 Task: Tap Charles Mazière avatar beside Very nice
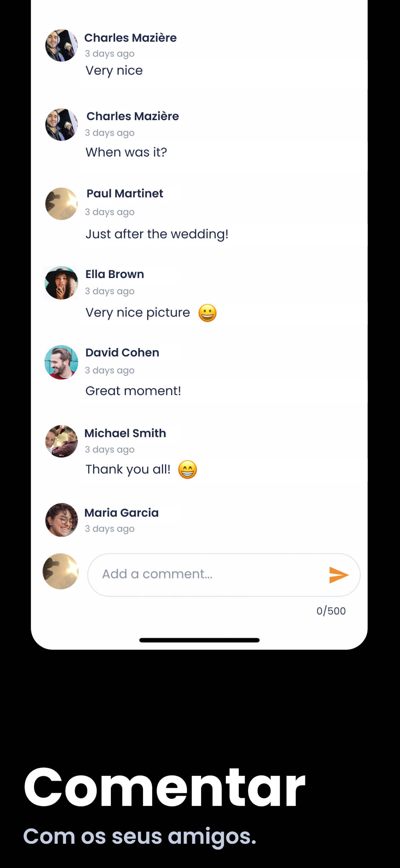(61, 46)
